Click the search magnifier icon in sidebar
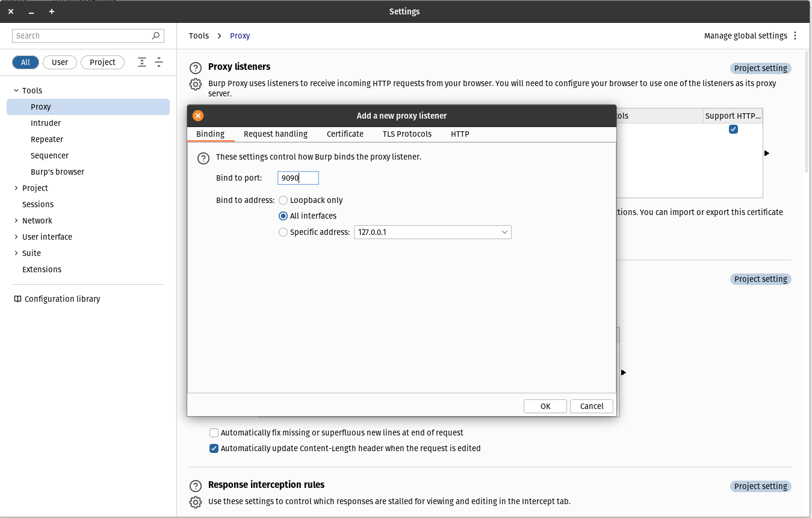 click(x=156, y=36)
